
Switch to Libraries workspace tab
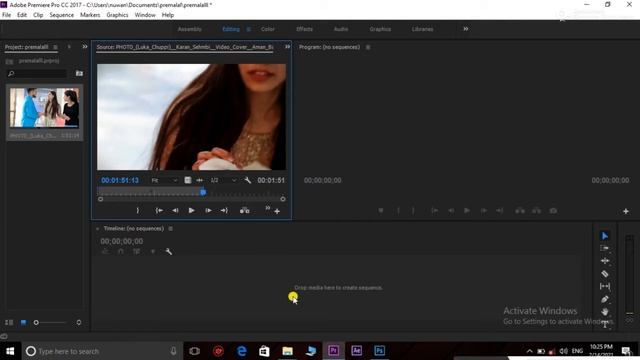tap(422, 29)
